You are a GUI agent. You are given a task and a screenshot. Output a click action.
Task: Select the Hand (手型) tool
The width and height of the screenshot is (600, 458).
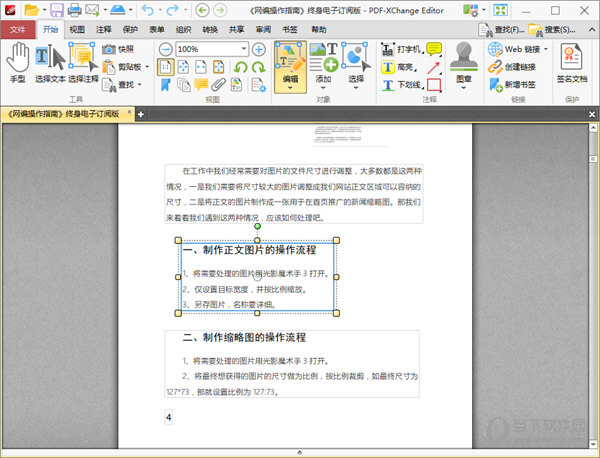pos(17,62)
